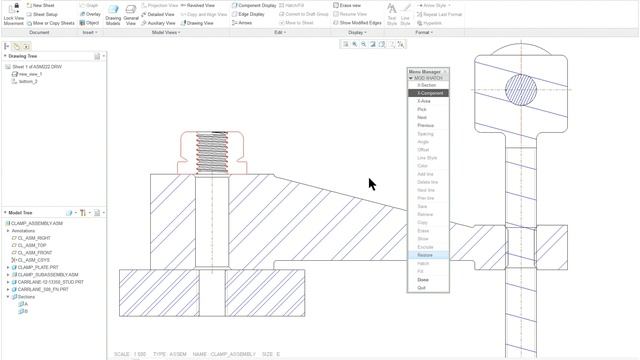Click the refit icon in graphics toolbar
Viewport: 640px width, 360px height.
pos(346,44)
